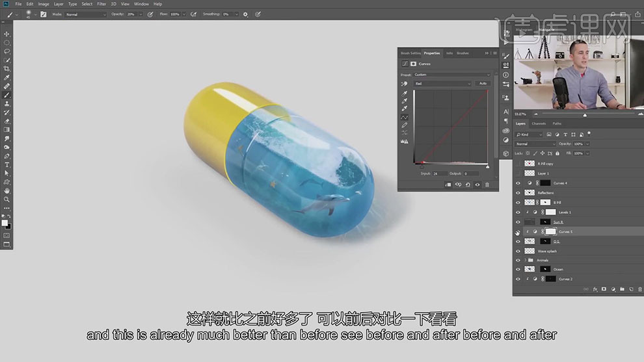
Task: Clip adjustment to layer in Properties panel
Action: pyautogui.click(x=448, y=185)
